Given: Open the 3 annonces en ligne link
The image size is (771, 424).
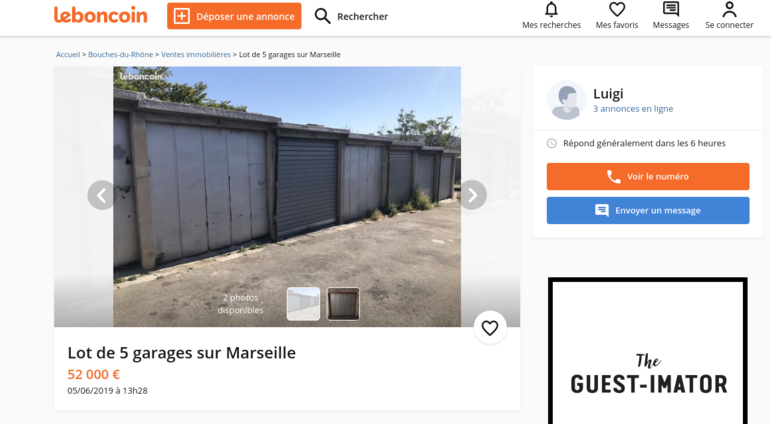Looking at the screenshot, I should click(633, 109).
